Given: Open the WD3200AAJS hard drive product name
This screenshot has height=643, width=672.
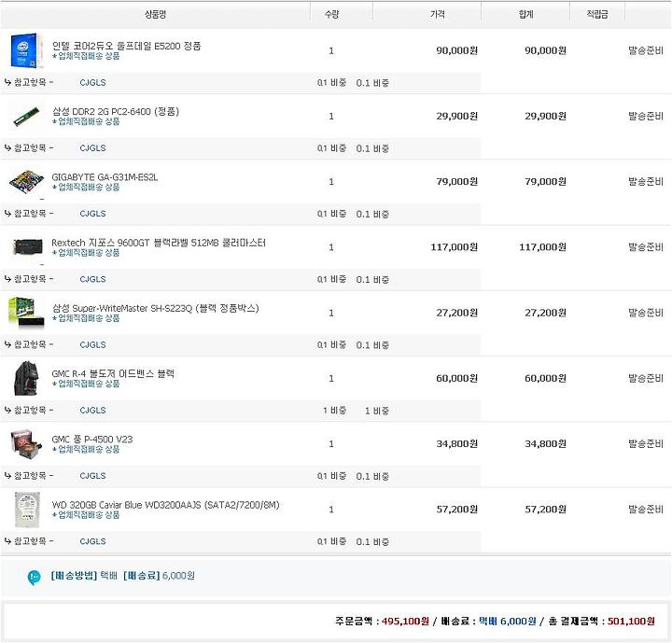Looking at the screenshot, I should (165, 505).
